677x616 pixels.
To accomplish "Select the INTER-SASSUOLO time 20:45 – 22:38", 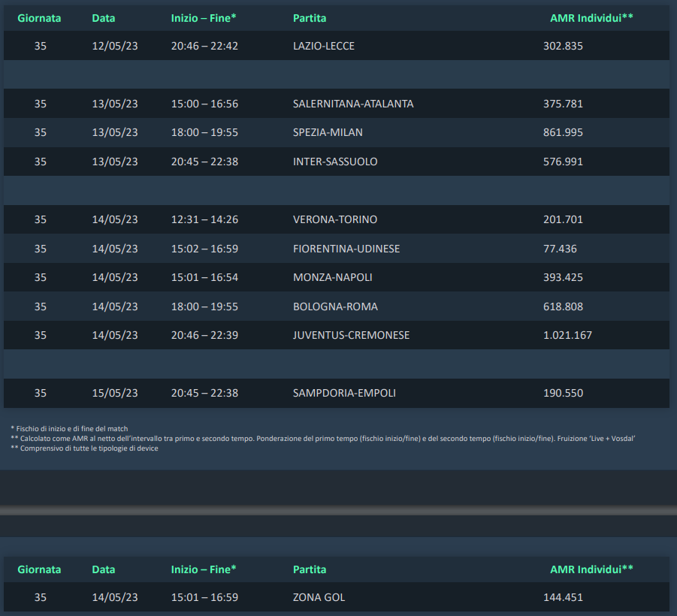I will pos(204,162).
